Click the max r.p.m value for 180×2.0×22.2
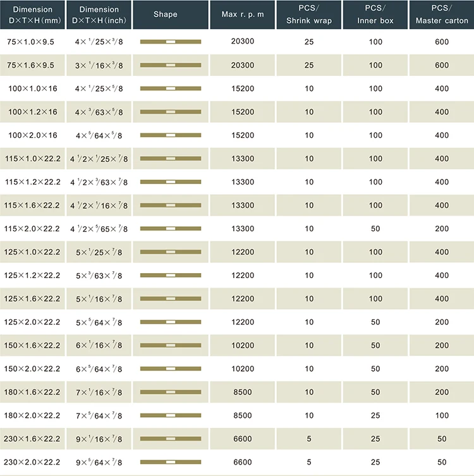 tap(243, 415)
